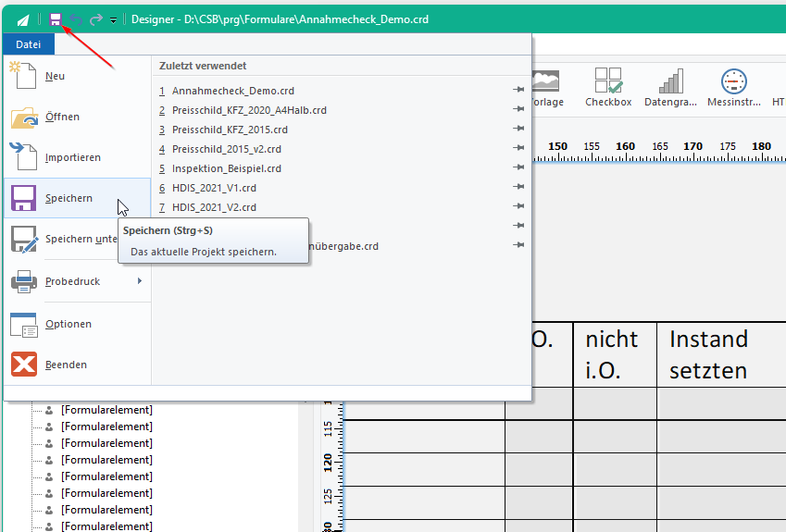Toggle pin for HDIS_2021_V1.crd
Screen dimensions: 786x532
coord(518,187)
